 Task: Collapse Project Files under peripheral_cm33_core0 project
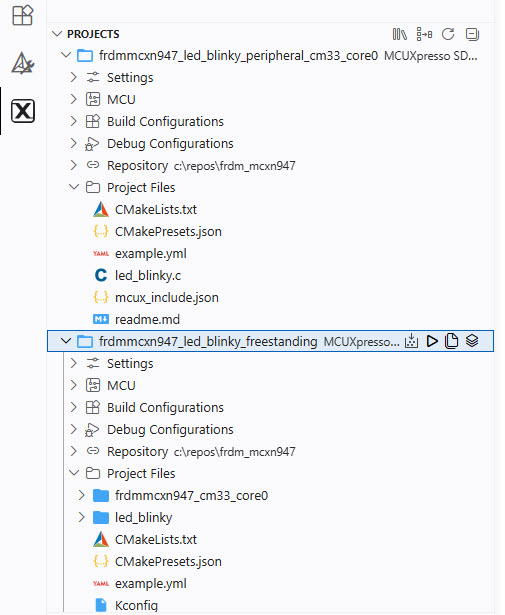click(74, 187)
